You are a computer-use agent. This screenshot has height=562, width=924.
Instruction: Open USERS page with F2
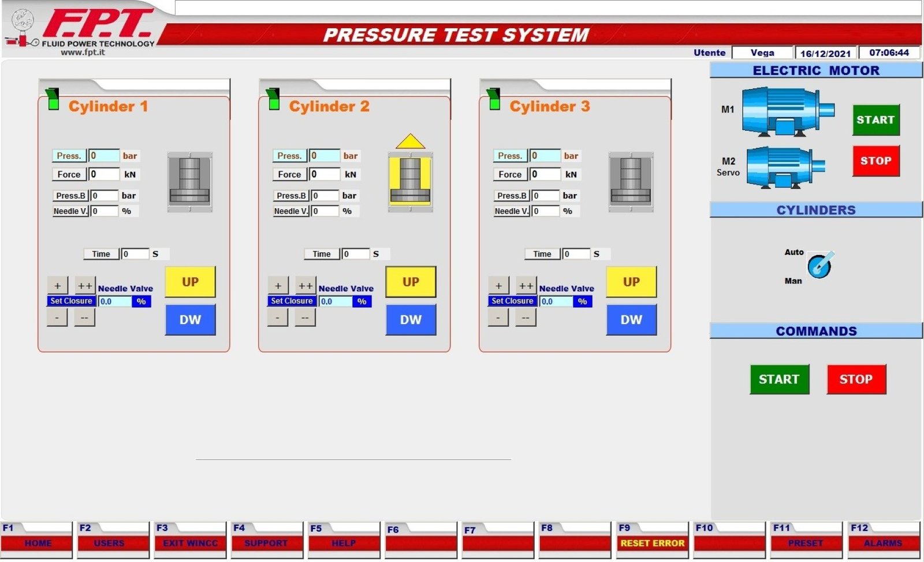click(114, 540)
